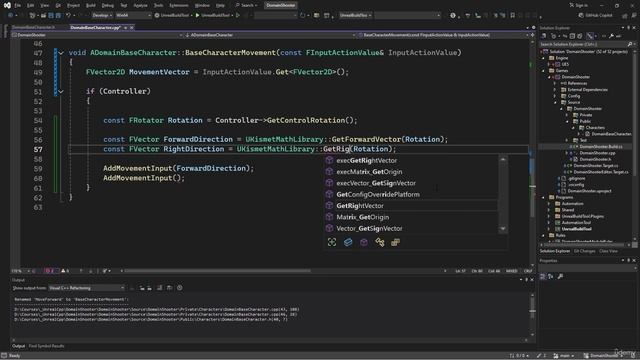Open the Search box in title bar
The width and height of the screenshot is (640, 360).
click(x=247, y=5)
